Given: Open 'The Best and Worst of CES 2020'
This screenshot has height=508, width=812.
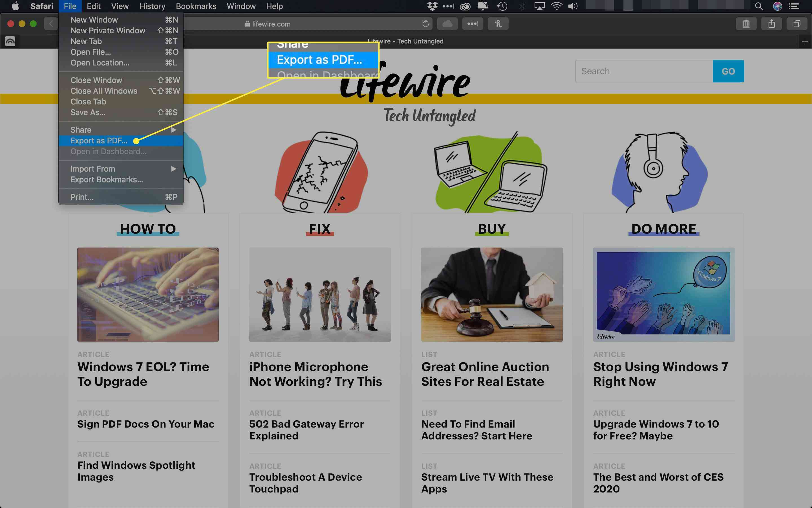Looking at the screenshot, I should point(658,483).
